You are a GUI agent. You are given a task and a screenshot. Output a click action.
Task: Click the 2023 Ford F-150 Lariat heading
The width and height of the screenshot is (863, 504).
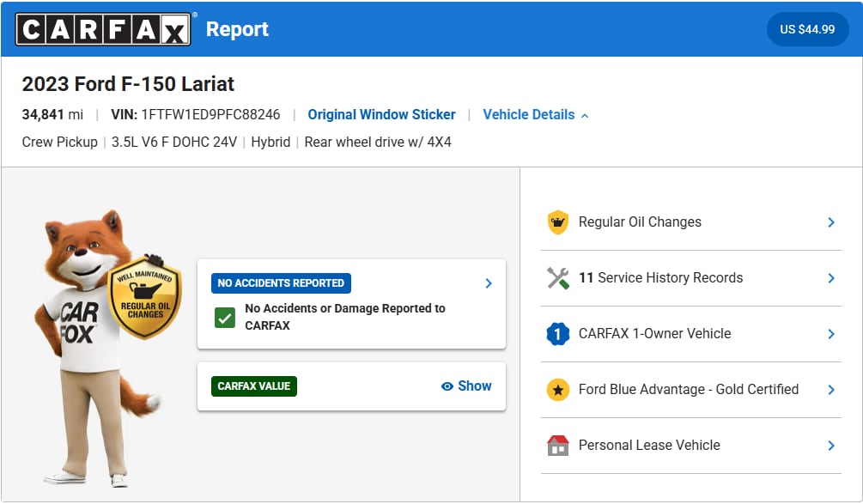click(128, 84)
